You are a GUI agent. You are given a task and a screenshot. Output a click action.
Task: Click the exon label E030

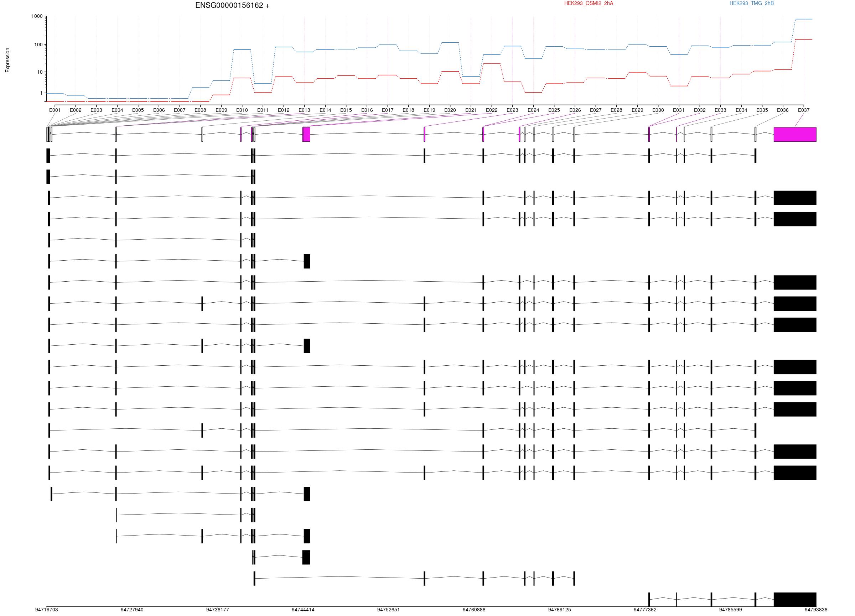tap(658, 110)
